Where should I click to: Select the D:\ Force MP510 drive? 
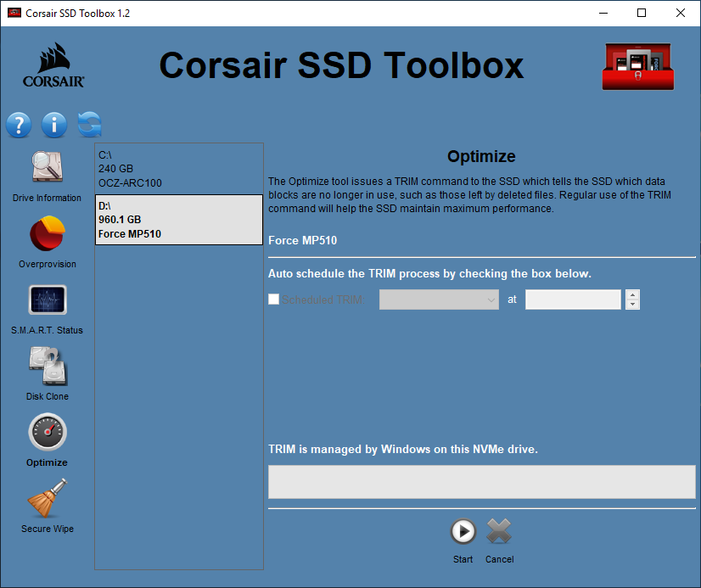coord(178,219)
